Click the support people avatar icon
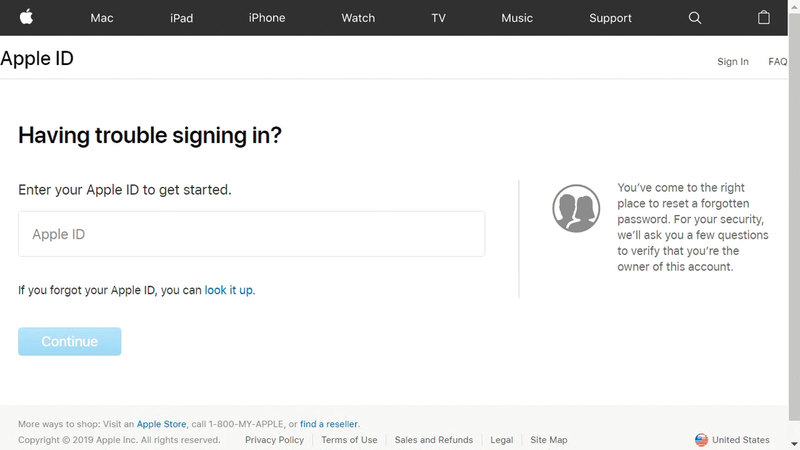The width and height of the screenshot is (800, 450). (576, 208)
